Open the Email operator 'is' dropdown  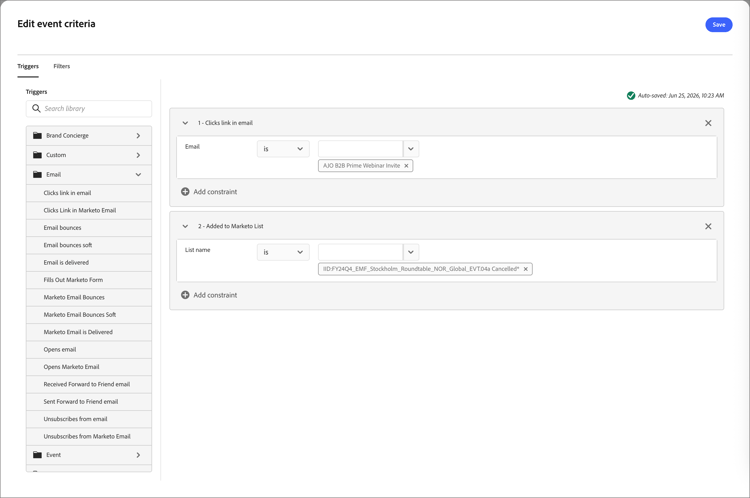[x=283, y=149]
